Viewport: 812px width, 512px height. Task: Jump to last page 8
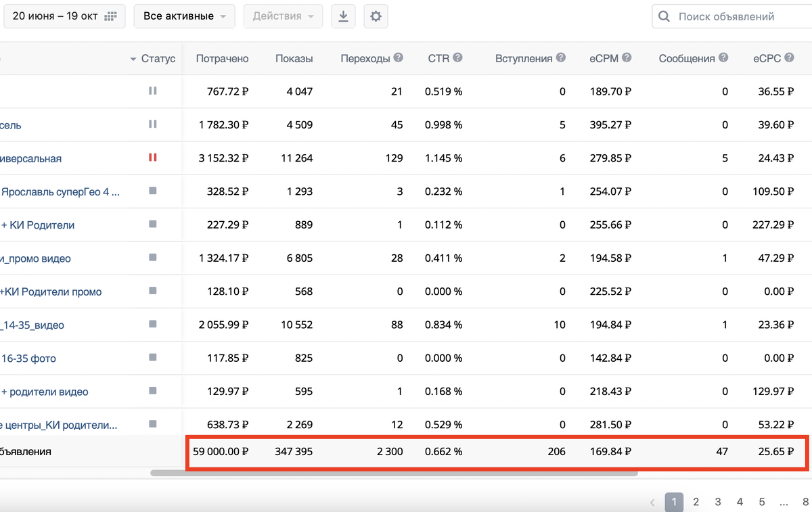coord(805,502)
